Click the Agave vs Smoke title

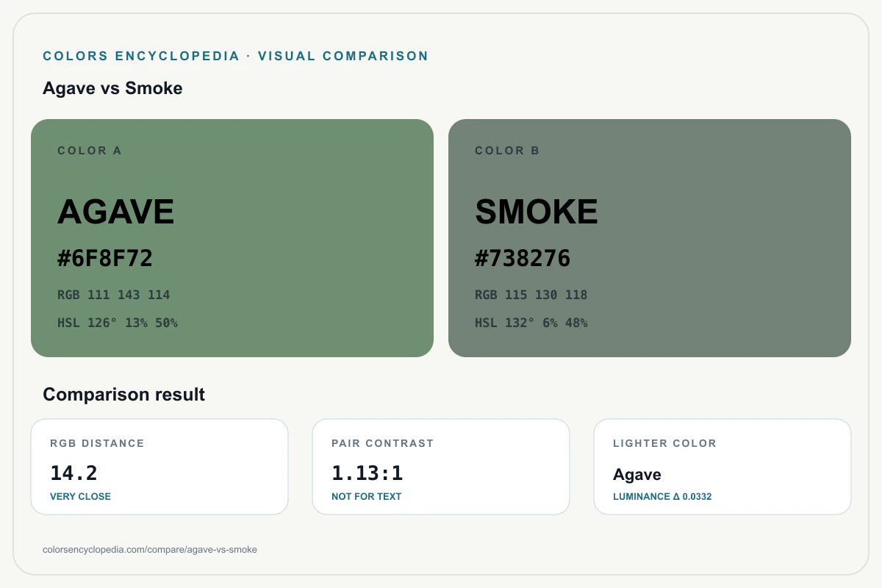112,88
